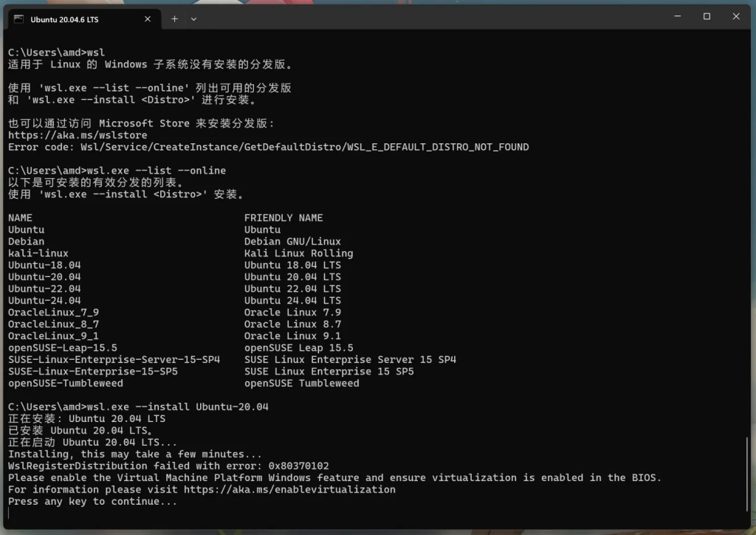Screen dimensions: 756x535
Task: Click 'Ubuntu-22.04' in the NAME column
Action: pos(44,289)
